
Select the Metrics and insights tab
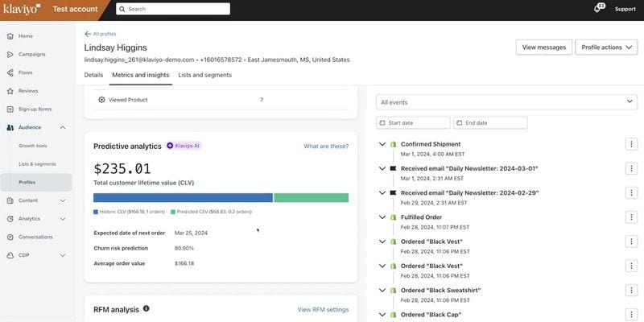click(140, 75)
